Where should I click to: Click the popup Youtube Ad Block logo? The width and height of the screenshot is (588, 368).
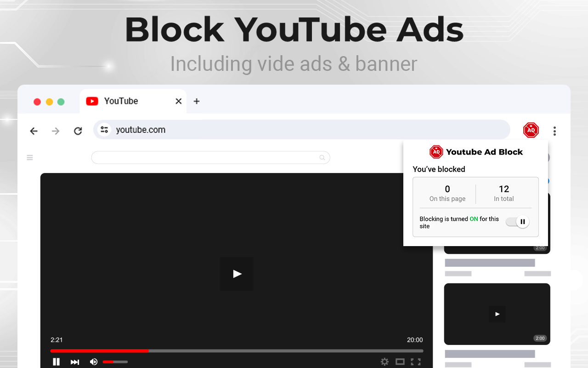point(436,152)
